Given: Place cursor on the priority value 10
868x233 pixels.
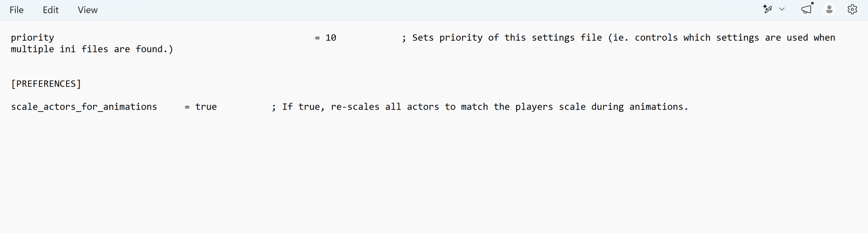Looking at the screenshot, I should tap(331, 37).
